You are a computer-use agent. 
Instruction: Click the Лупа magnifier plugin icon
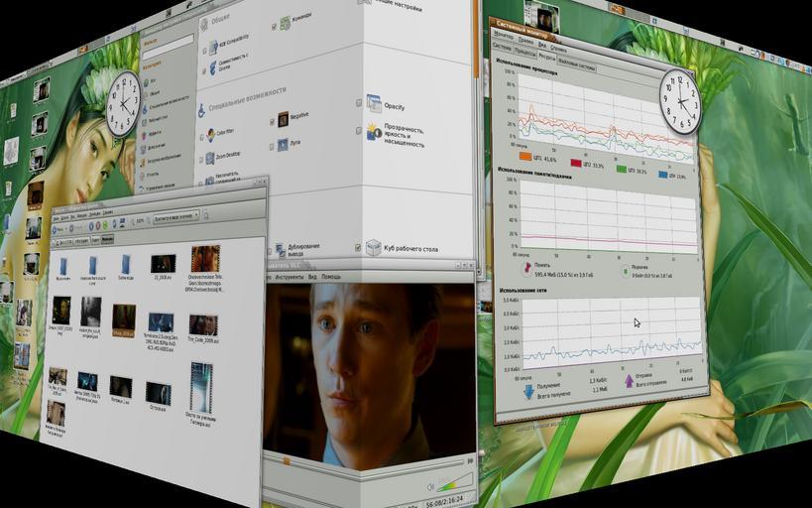[283, 145]
